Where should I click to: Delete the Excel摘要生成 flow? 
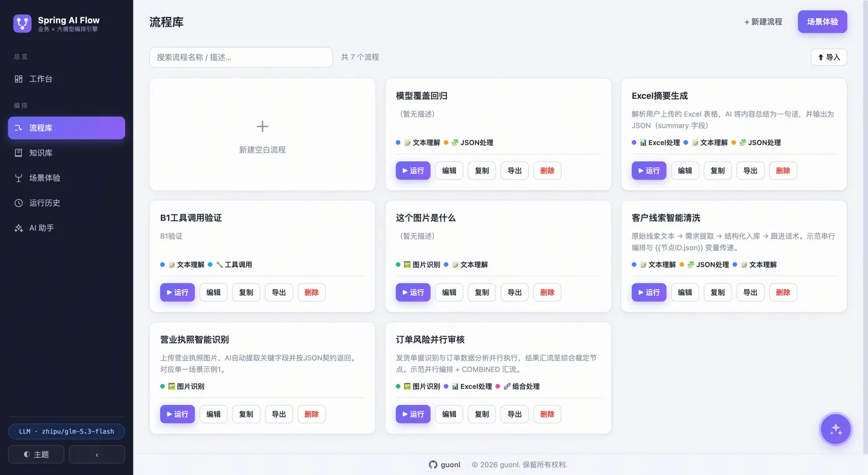[x=783, y=171]
